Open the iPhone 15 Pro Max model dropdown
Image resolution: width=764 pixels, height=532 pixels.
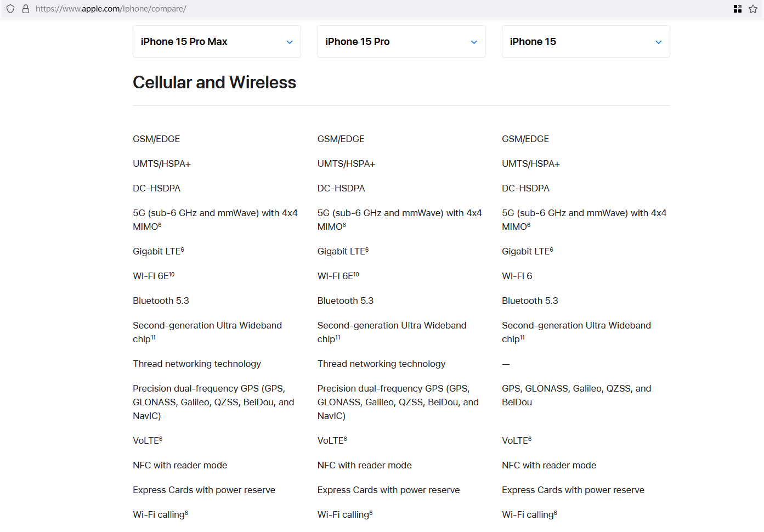tap(217, 42)
